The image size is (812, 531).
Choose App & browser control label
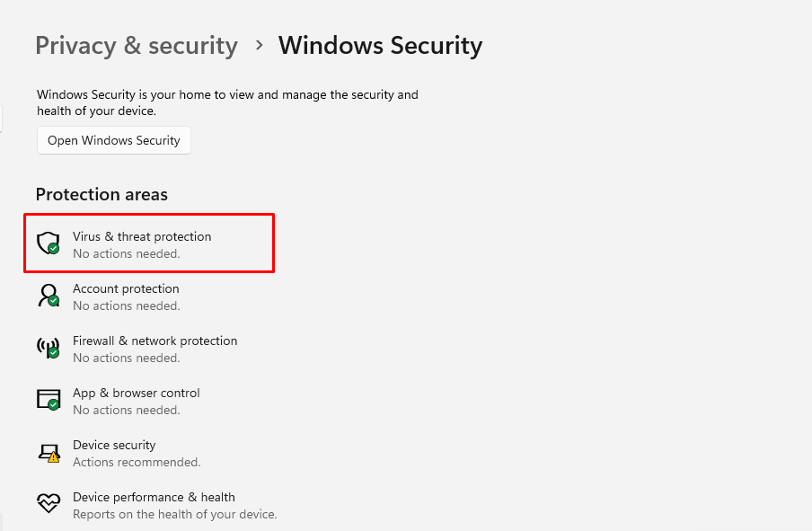[137, 393]
